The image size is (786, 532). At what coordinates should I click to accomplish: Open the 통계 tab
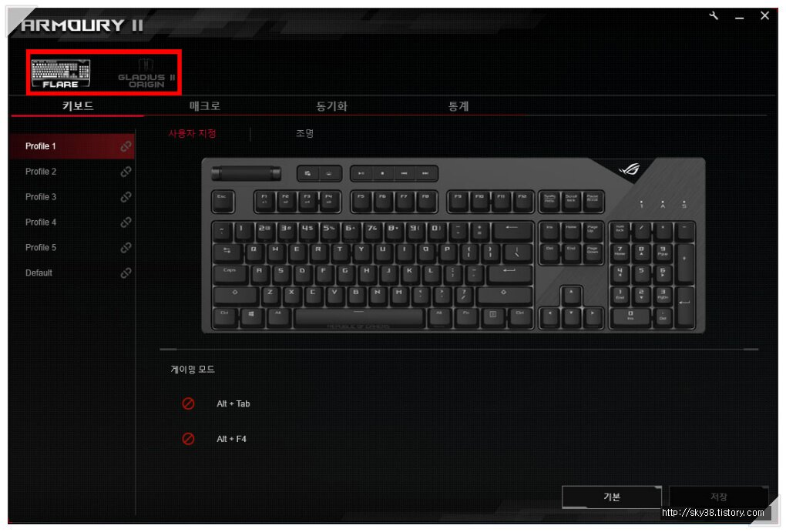(458, 105)
